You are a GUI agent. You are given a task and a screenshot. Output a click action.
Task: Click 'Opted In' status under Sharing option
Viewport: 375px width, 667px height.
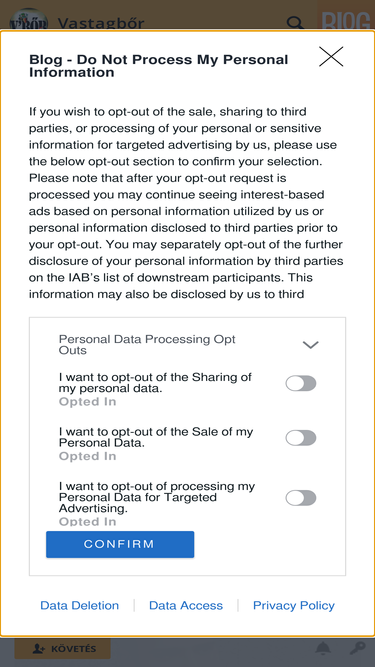tap(88, 402)
